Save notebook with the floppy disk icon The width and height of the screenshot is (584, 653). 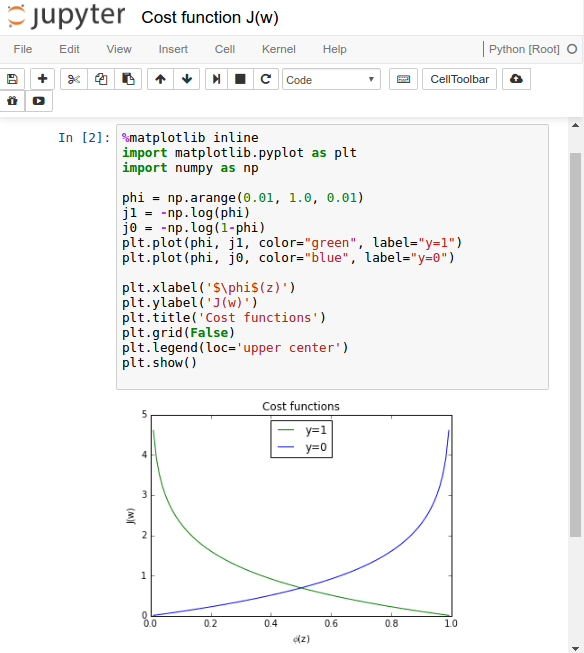click(x=12, y=79)
